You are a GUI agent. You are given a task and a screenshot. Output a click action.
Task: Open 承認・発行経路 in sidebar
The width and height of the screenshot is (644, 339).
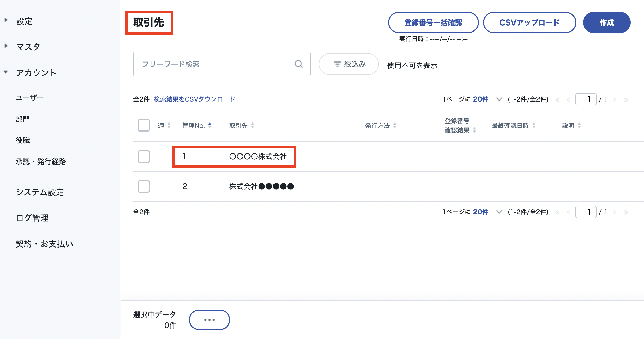click(x=41, y=161)
